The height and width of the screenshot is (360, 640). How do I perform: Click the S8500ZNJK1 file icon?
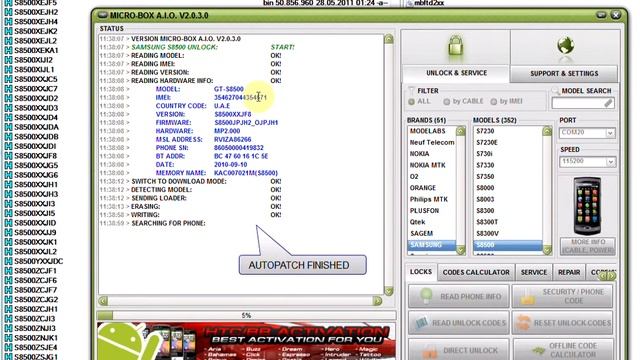coord(8,338)
